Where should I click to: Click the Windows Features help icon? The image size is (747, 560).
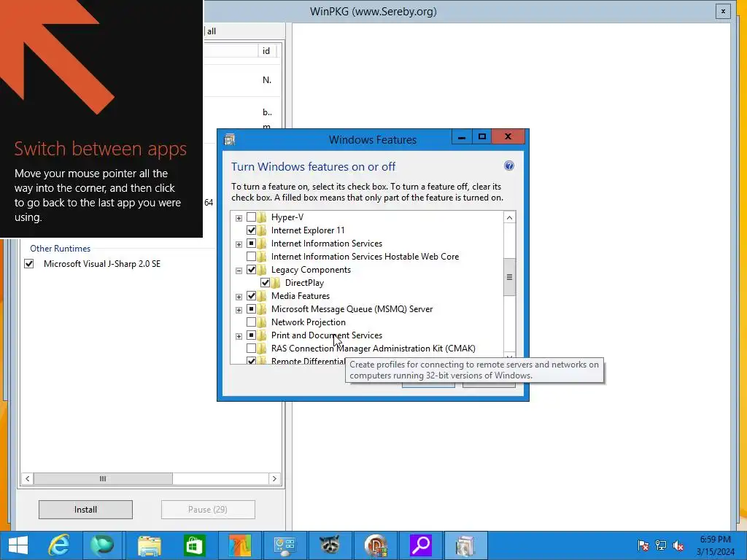click(508, 166)
